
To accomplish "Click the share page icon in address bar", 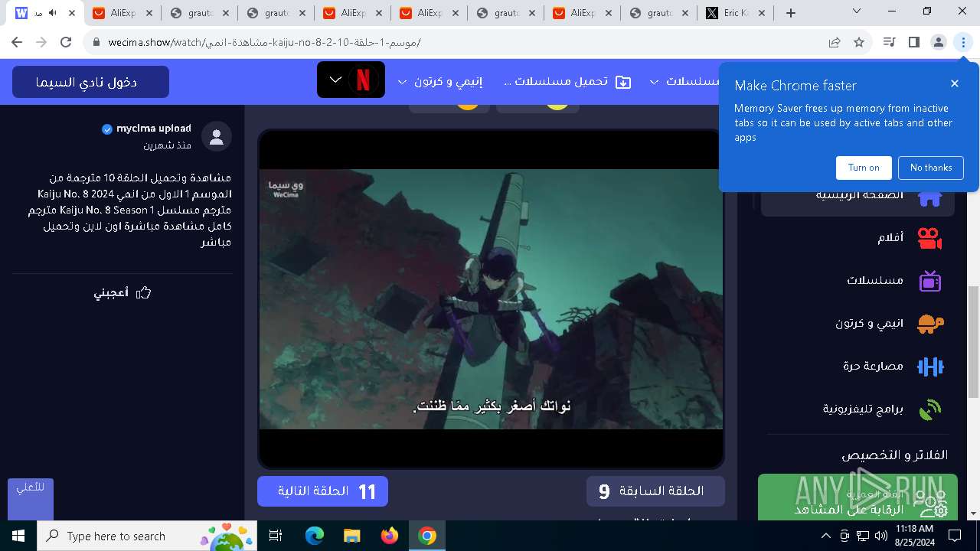I will (835, 42).
